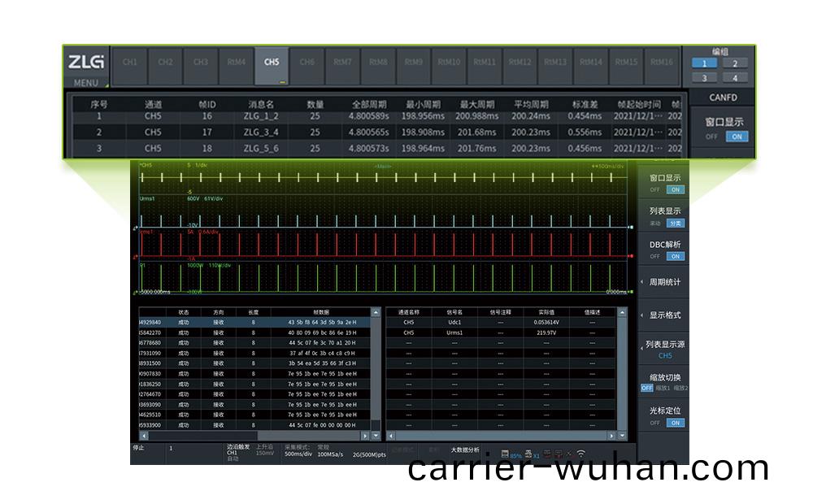Click the X1 probe indicator icon
This screenshot has width=813, height=504.
pyautogui.click(x=531, y=454)
